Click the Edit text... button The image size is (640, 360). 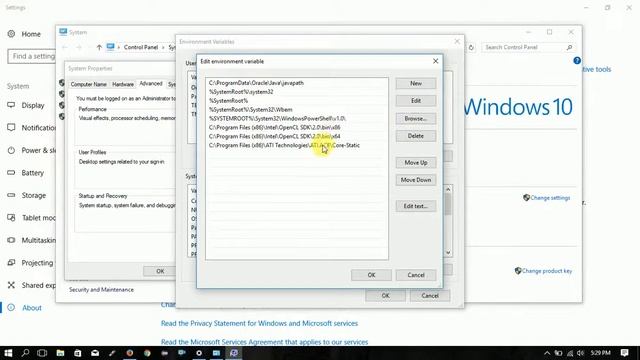click(416, 206)
